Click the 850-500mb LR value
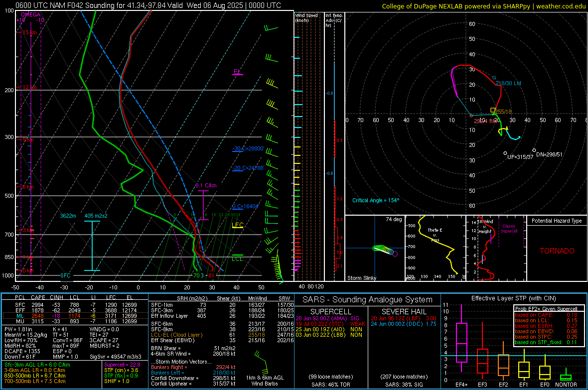The width and height of the screenshot is (588, 390). coord(34,376)
